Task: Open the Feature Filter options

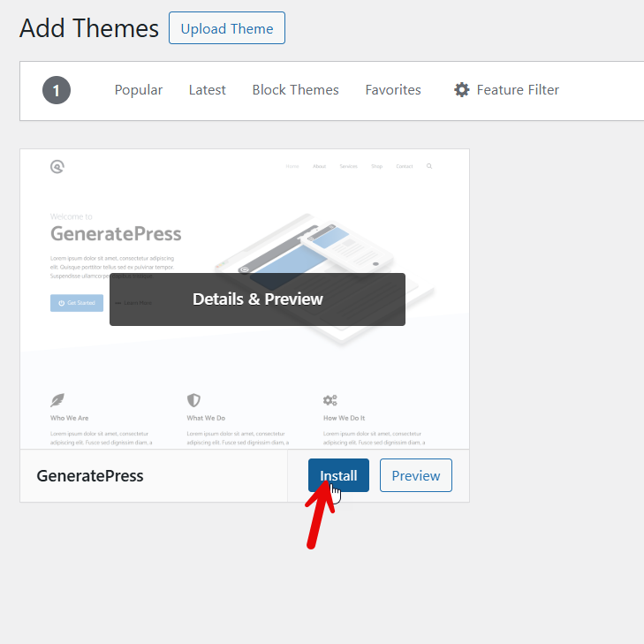Action: (506, 90)
